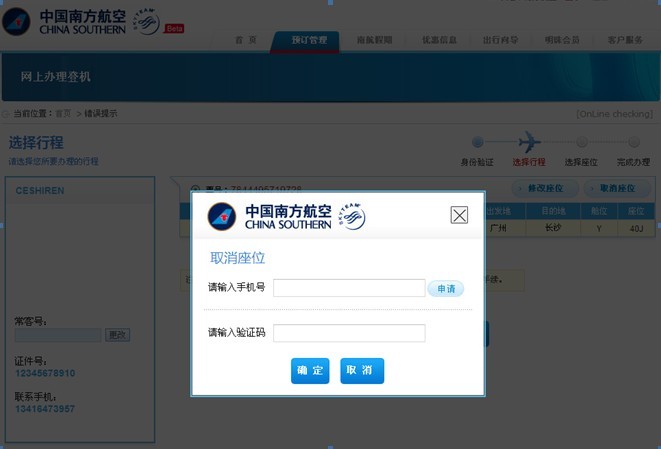Focus the 常客号 input field

(58, 335)
